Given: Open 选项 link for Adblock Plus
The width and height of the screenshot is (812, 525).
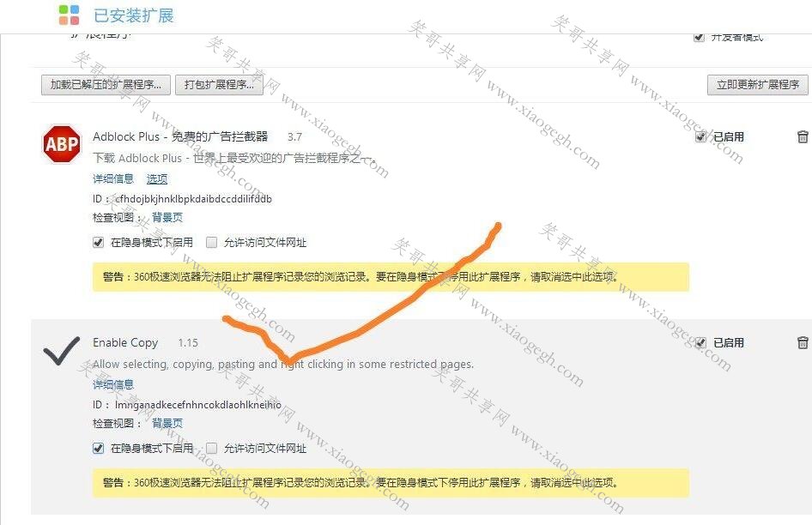Looking at the screenshot, I should pyautogui.click(x=157, y=178).
